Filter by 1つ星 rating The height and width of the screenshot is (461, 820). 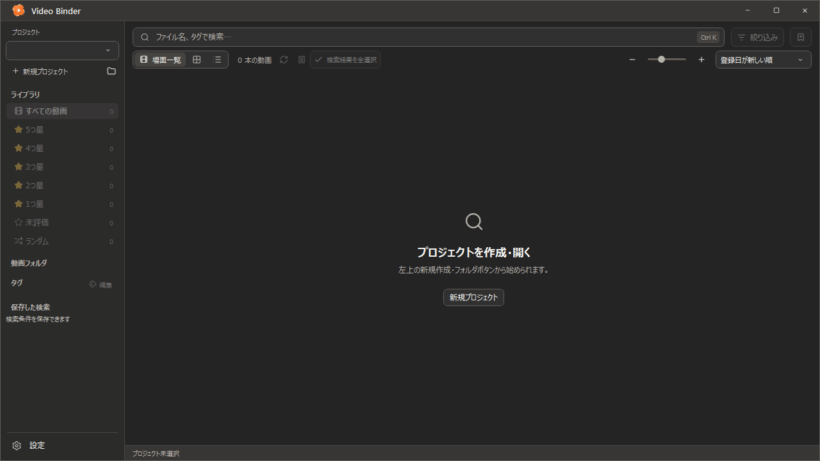(62, 204)
